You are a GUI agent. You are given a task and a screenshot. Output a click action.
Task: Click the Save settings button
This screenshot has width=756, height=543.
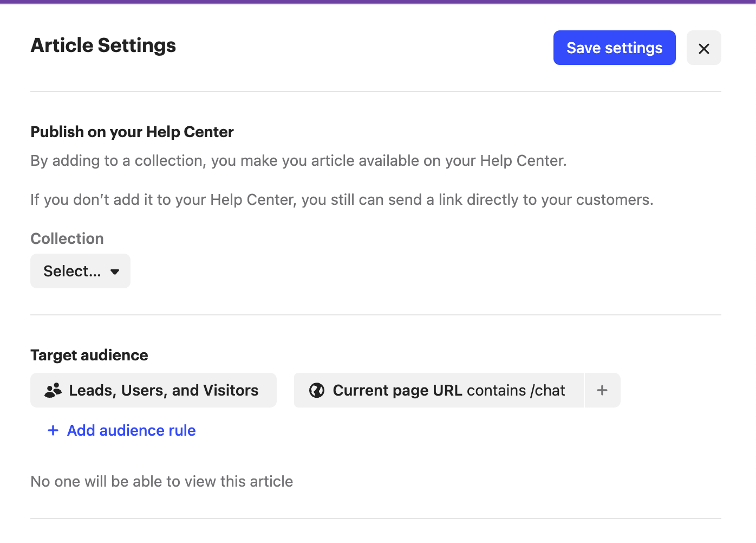[x=614, y=48]
